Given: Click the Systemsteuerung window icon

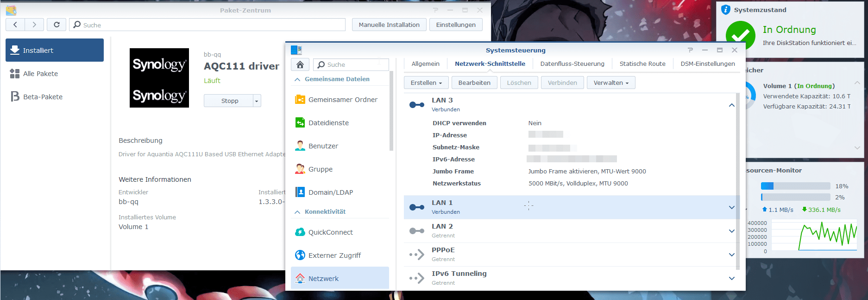Looking at the screenshot, I should click(296, 50).
